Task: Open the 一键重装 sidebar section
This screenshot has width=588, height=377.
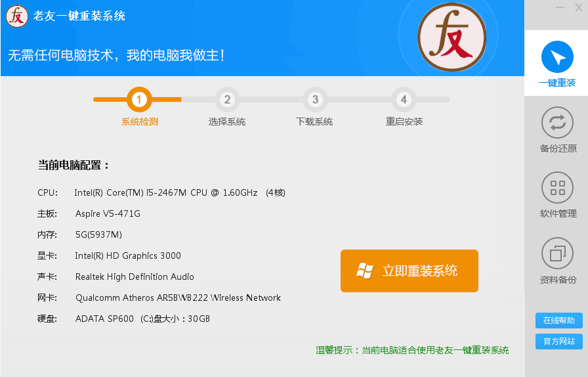Action: [557, 64]
